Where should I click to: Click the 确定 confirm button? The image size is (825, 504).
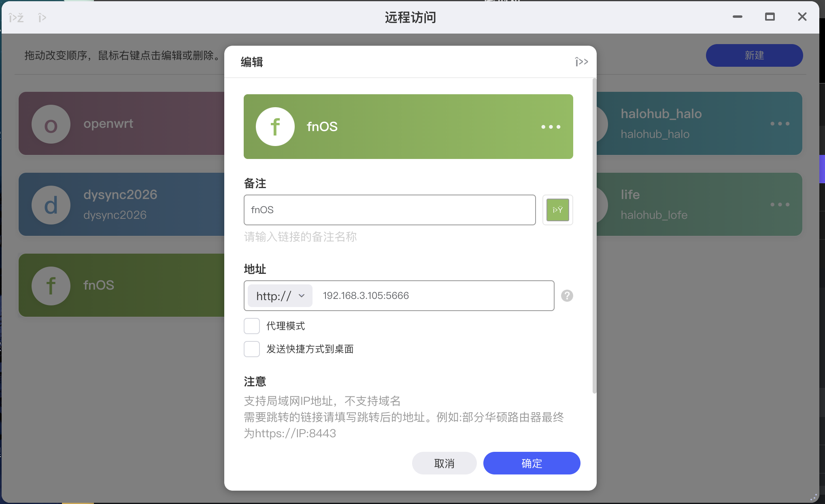coord(532,463)
